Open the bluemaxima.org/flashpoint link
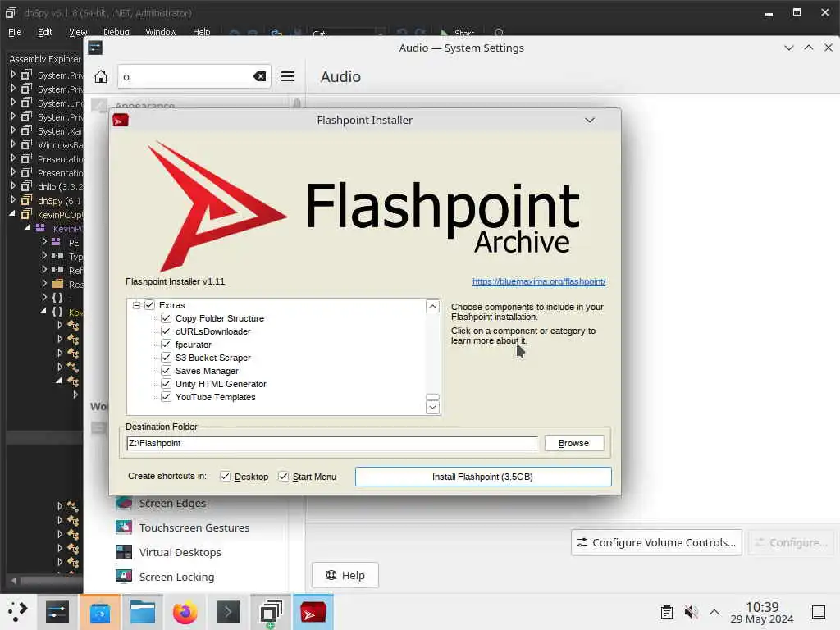 click(538, 281)
